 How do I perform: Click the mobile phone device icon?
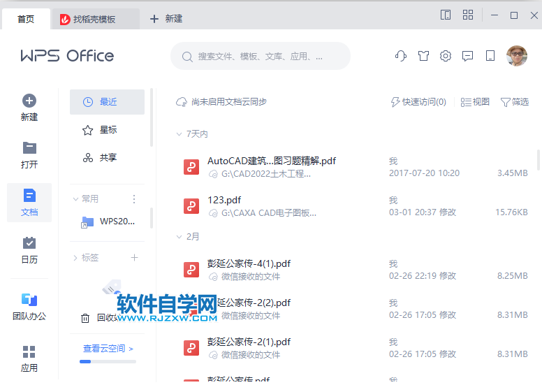[x=490, y=56]
